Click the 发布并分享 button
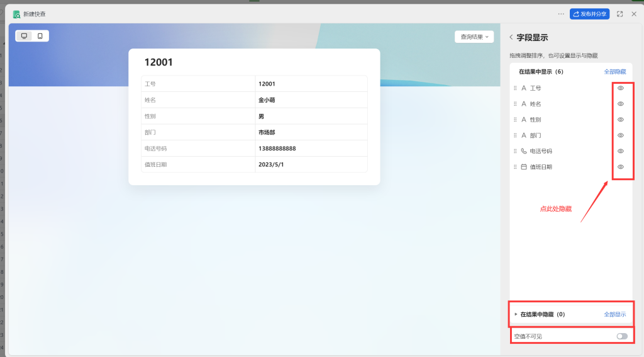 point(589,14)
